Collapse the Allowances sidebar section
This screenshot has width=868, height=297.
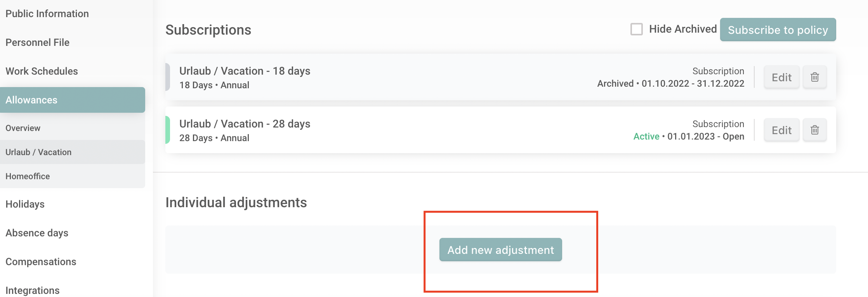coord(72,100)
